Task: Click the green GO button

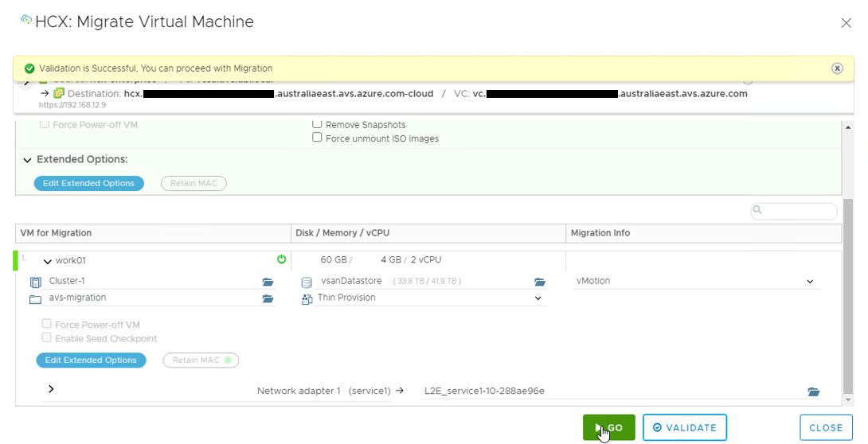Action: [x=608, y=427]
